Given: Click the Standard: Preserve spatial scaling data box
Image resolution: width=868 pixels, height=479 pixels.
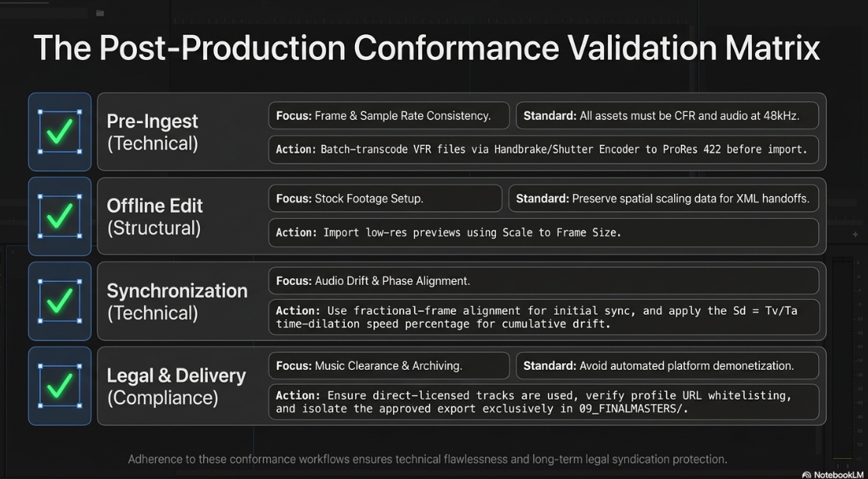Looking at the screenshot, I should tap(663, 199).
